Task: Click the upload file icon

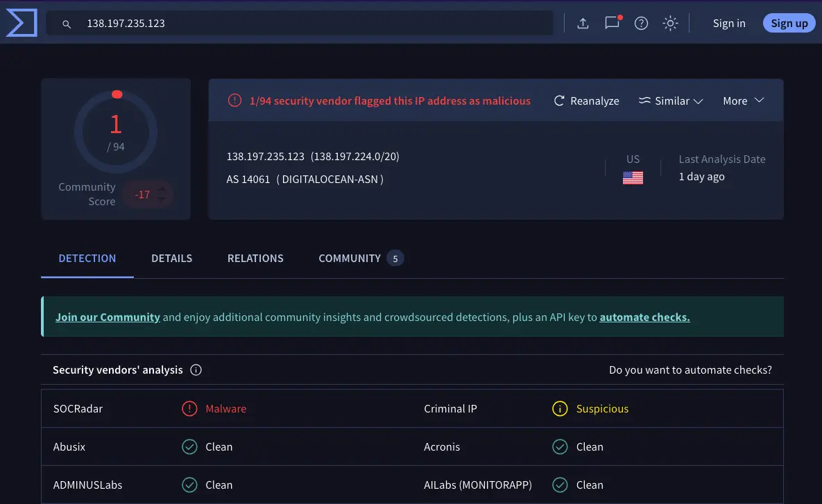Action: (583, 24)
